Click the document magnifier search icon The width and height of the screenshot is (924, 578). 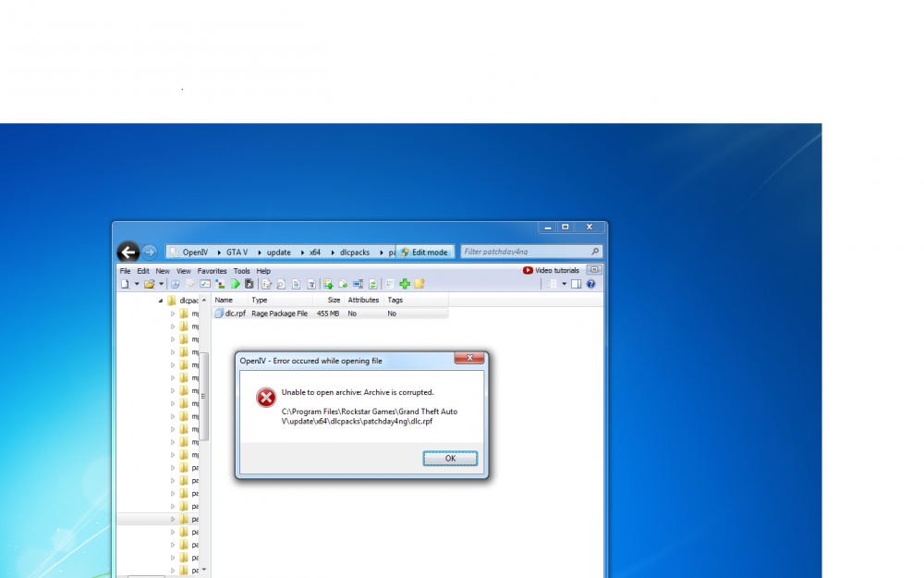[281, 284]
